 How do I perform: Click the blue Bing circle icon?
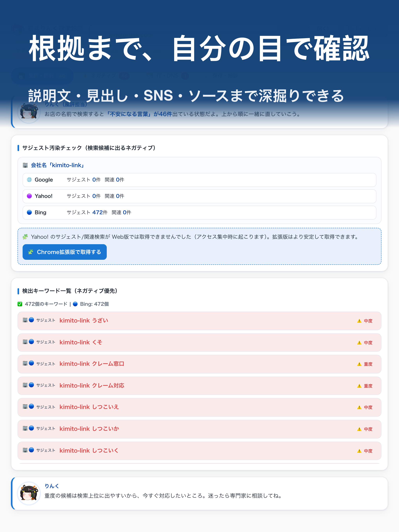coord(29,212)
